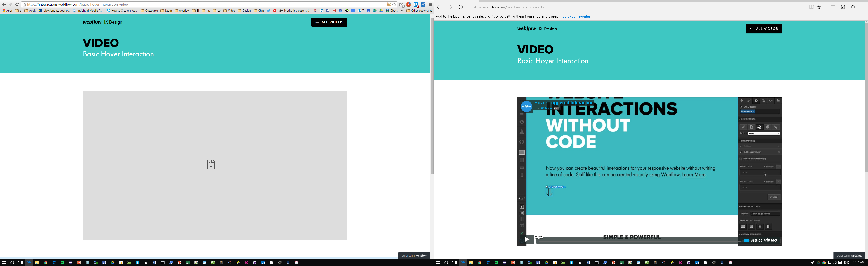868x266 pixels.
Task: Click the Webflow avatar on Vimeo player
Action: (526, 106)
